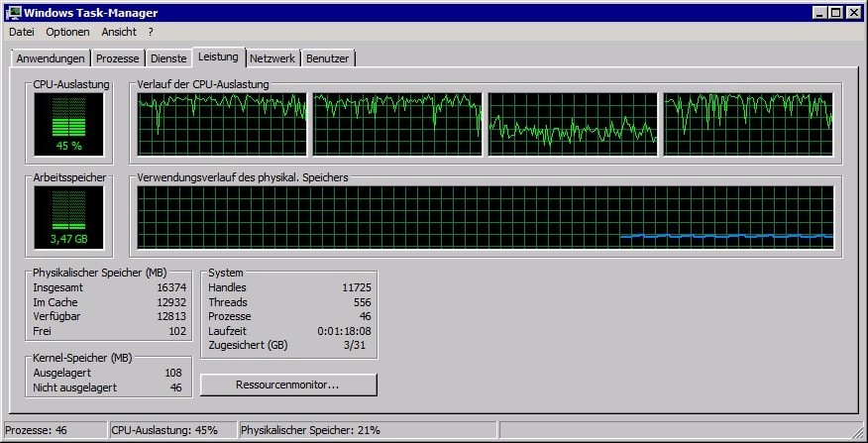The width and height of the screenshot is (868, 443).
Task: Click the 'Kernel-Speicher (MB)' group label
Action: tap(82, 358)
